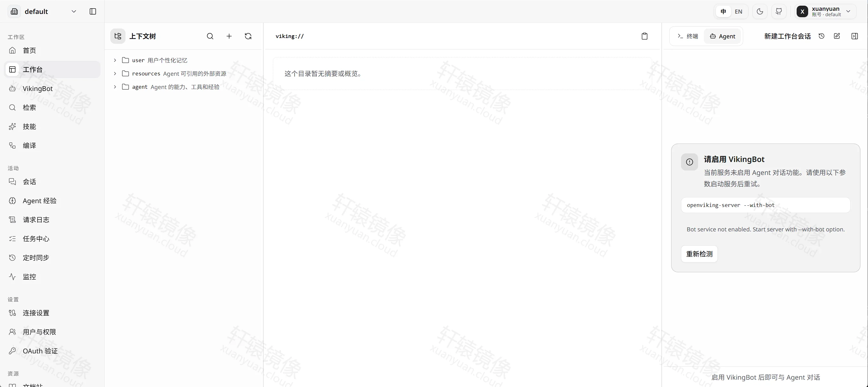Open 监控 monitoring page

(x=52, y=277)
